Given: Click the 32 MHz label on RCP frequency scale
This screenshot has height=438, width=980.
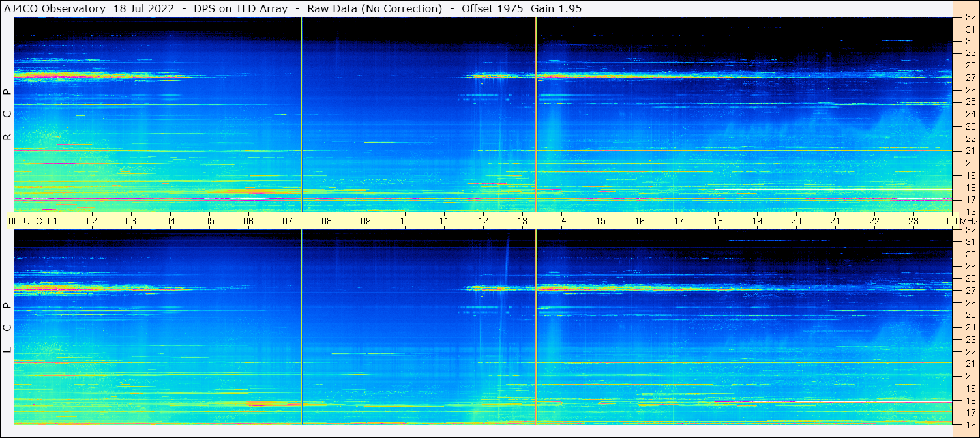Looking at the screenshot, I should (x=970, y=17).
